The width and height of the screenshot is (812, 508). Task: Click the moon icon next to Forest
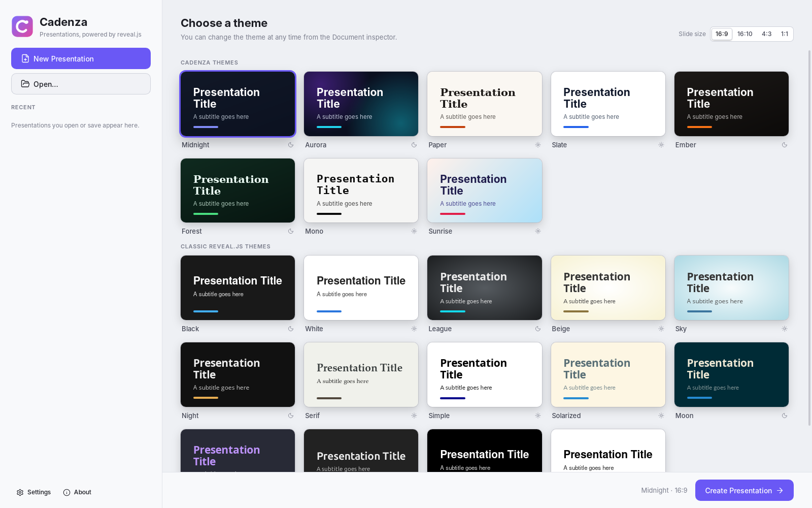point(291,231)
